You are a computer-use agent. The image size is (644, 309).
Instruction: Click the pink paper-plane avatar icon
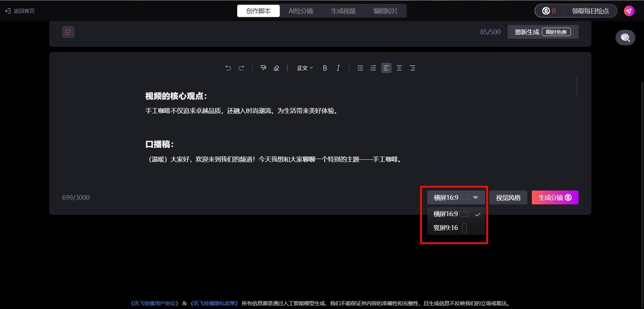click(629, 11)
